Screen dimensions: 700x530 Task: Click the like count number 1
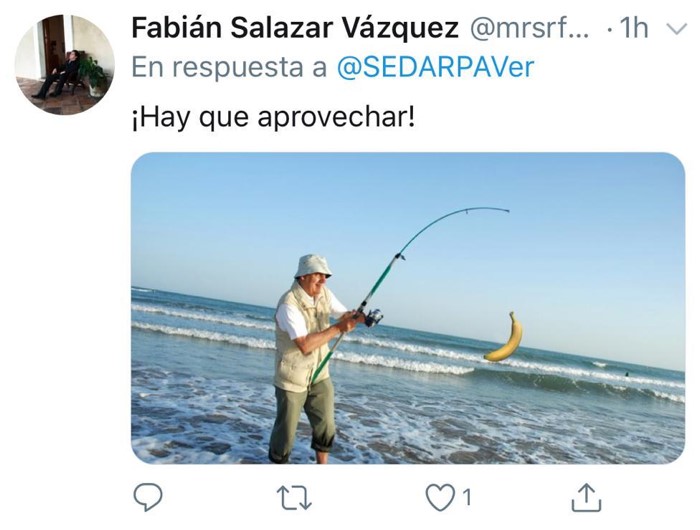click(467, 497)
